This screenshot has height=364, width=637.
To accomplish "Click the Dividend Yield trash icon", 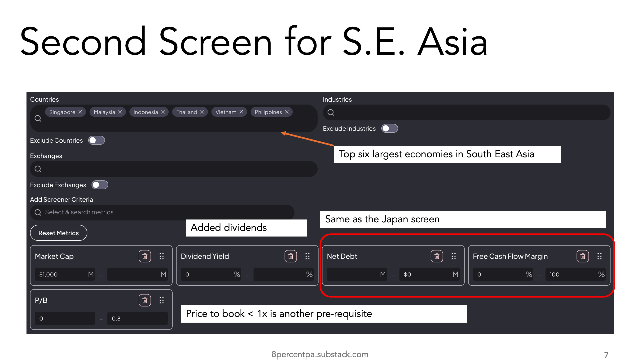I will tap(290, 256).
